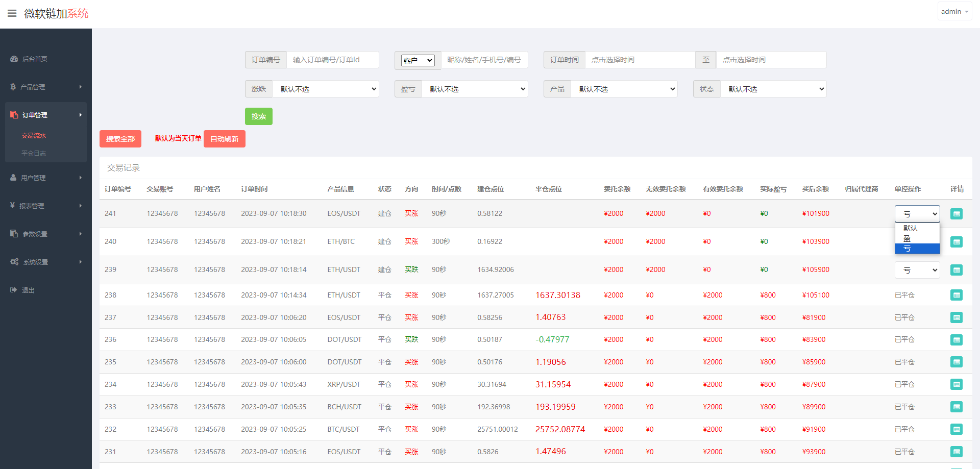Open the 后台首页 dashboard icon in sidebar
Screen dimensions: 980x469
click(x=14, y=59)
